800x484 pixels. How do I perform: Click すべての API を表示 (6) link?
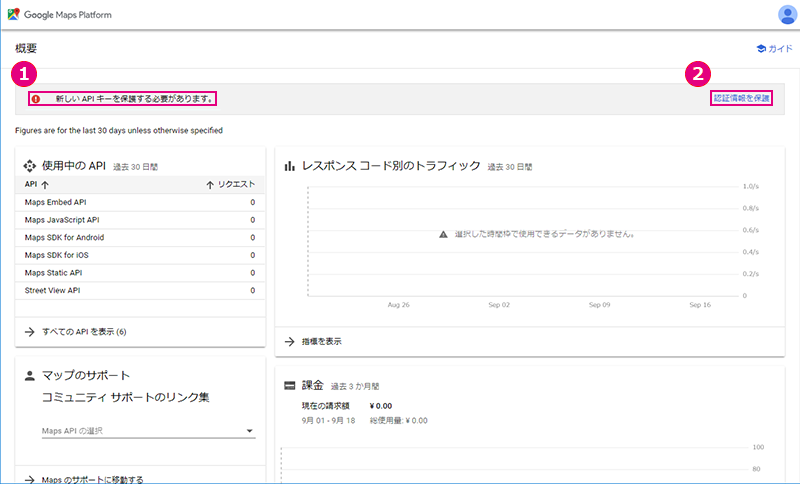pyautogui.click(x=84, y=332)
